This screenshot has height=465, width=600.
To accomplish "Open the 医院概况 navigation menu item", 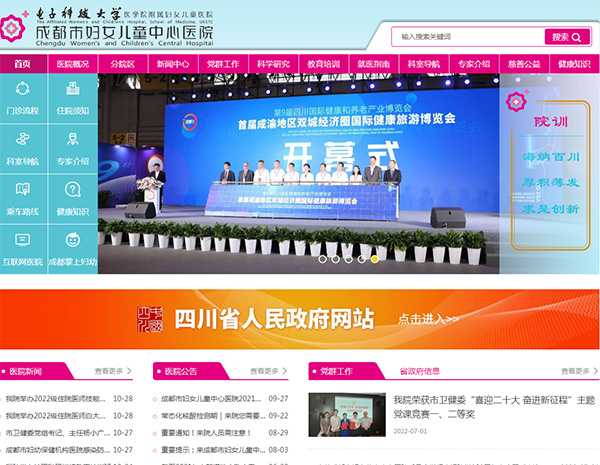I will (x=72, y=63).
